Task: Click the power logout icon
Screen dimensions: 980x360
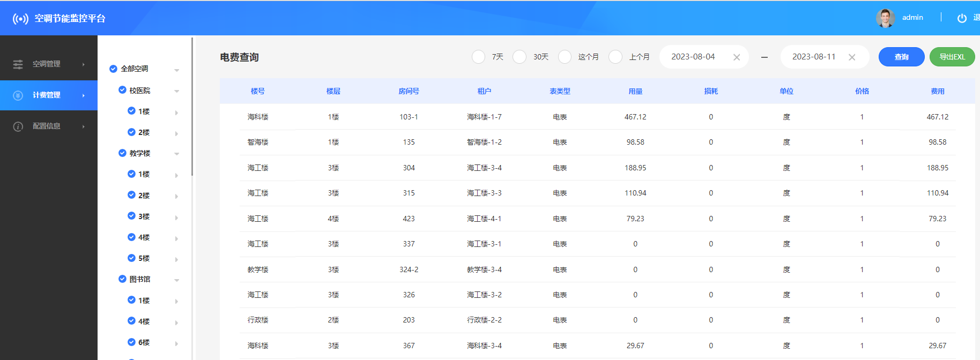Action: click(x=962, y=18)
